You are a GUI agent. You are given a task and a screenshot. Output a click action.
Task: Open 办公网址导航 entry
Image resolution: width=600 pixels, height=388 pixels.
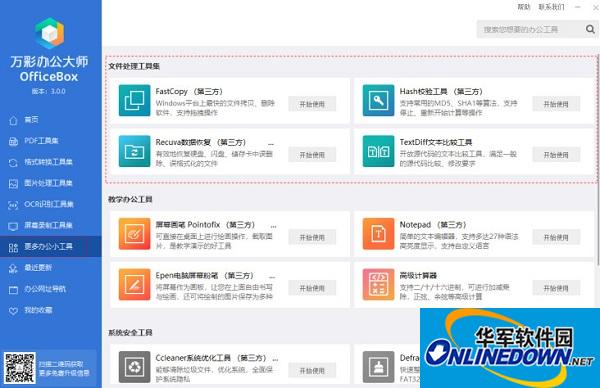tap(51, 289)
